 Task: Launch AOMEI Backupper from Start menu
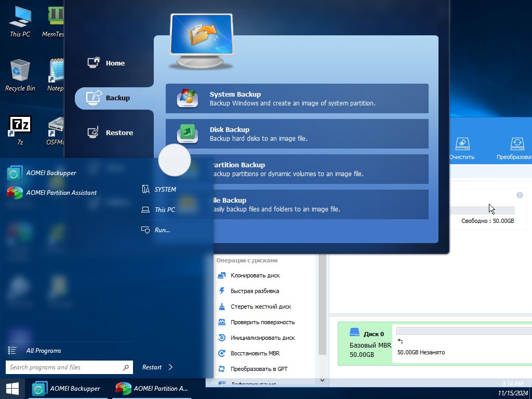click(x=51, y=173)
